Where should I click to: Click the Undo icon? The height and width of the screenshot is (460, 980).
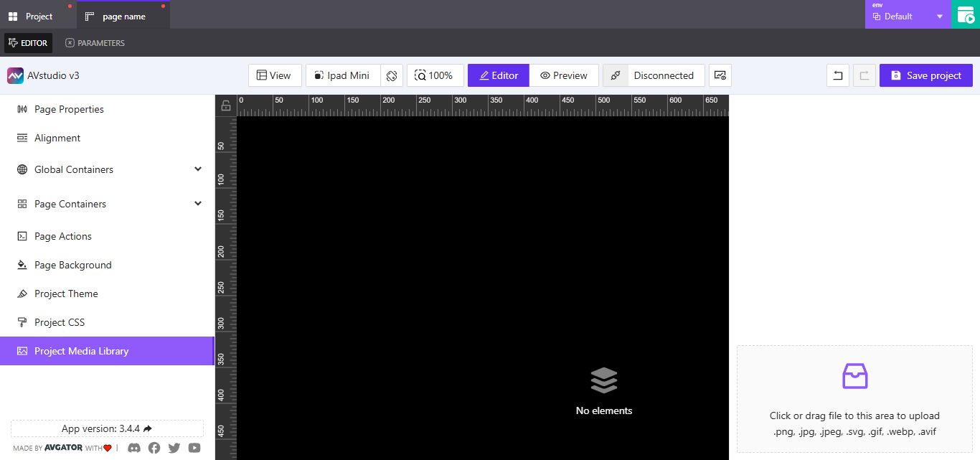point(837,75)
